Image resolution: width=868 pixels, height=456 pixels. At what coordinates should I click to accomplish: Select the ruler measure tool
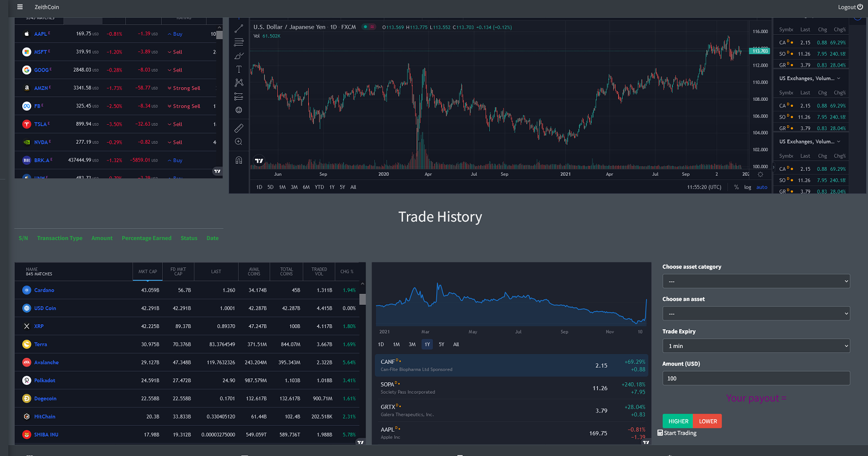(x=239, y=129)
